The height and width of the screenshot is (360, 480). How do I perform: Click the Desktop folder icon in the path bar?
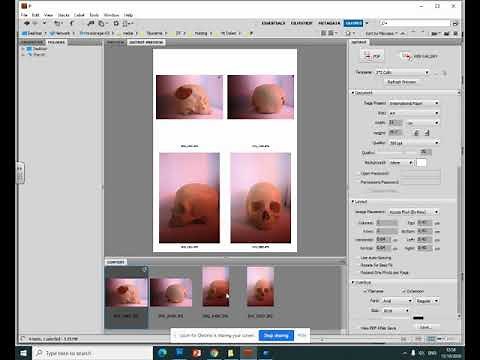[x=24, y=33]
